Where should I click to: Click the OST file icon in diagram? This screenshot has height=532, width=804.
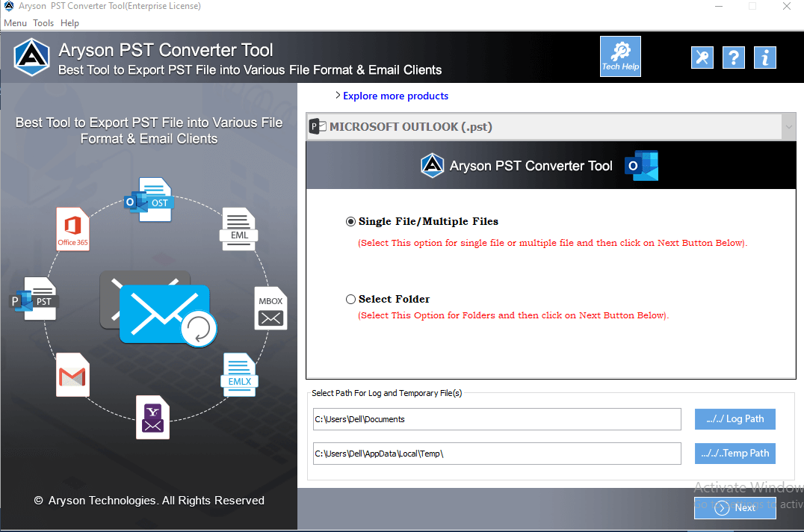[x=149, y=199]
